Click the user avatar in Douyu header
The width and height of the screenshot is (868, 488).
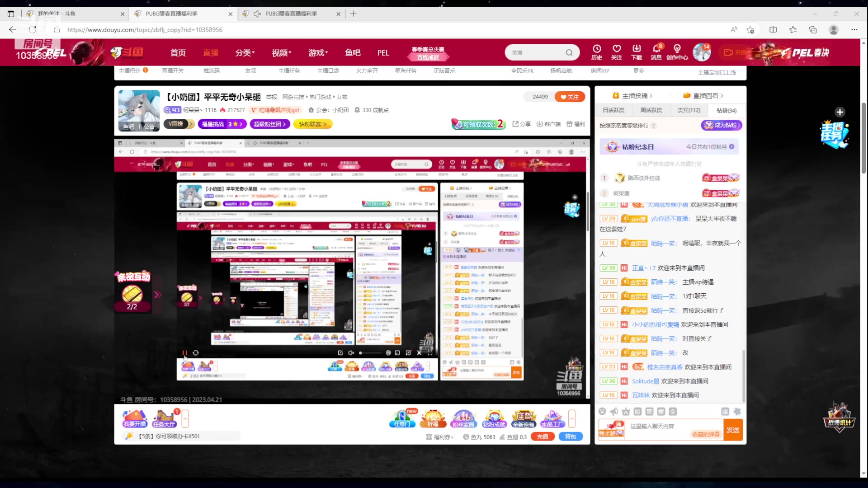(702, 52)
